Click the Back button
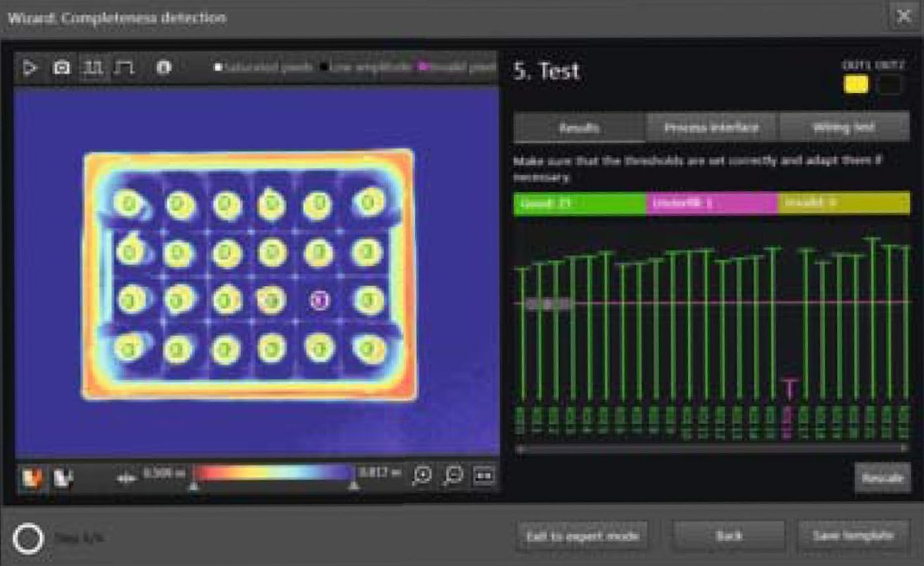 pos(728,536)
